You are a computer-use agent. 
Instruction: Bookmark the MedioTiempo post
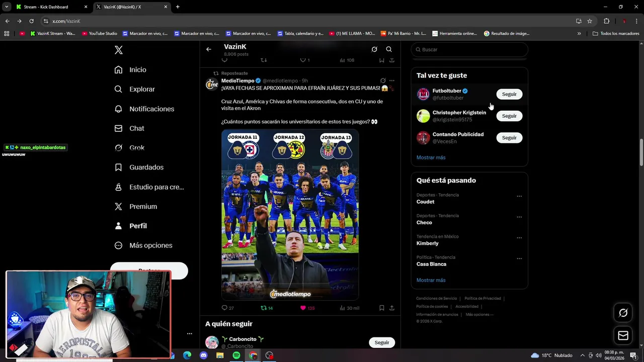[382, 308]
